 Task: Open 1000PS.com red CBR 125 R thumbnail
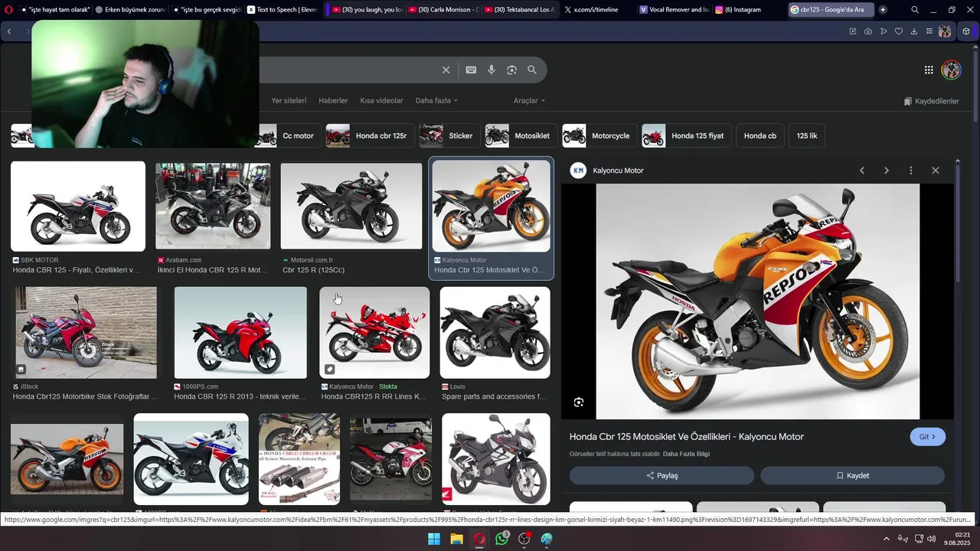coord(240,332)
